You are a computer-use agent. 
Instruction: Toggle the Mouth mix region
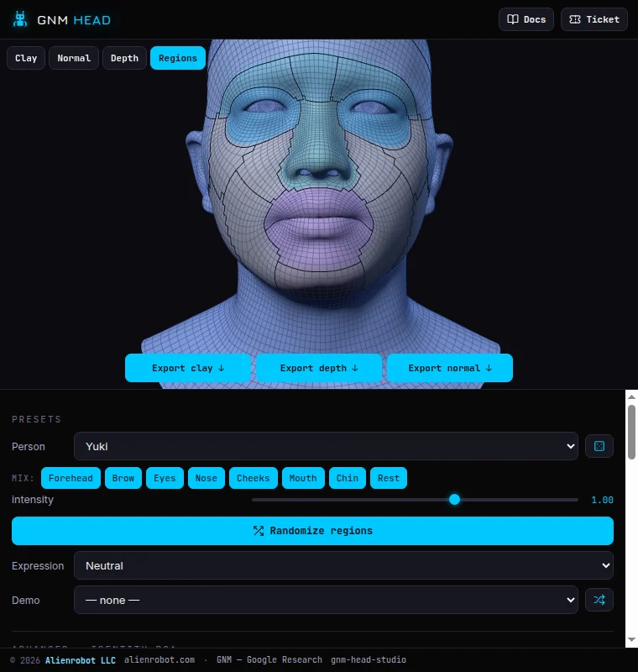pos(303,478)
